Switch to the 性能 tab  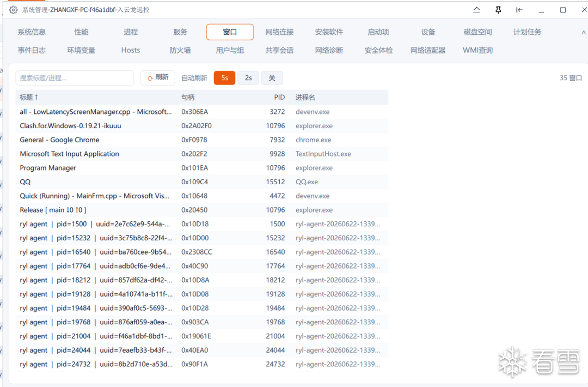pyautogui.click(x=81, y=32)
